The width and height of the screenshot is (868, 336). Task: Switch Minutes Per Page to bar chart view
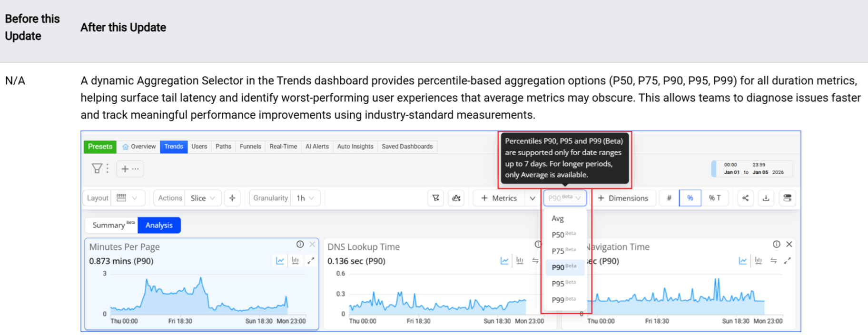(295, 261)
